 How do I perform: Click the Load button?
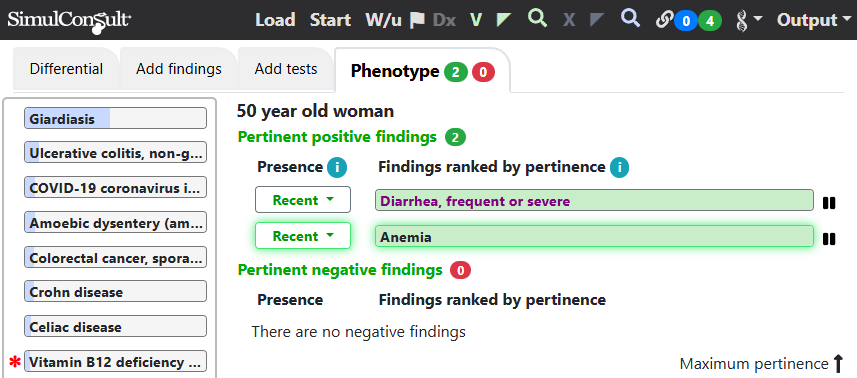(275, 20)
